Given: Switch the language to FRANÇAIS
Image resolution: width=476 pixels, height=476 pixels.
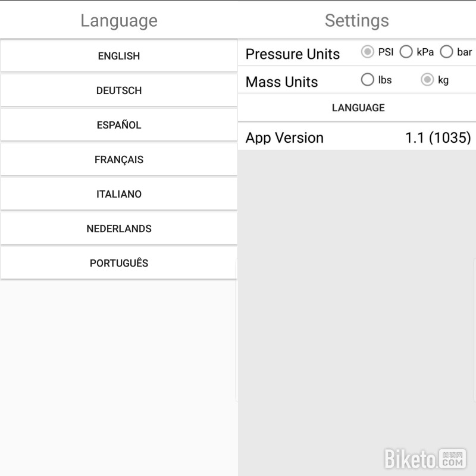Looking at the screenshot, I should tap(119, 159).
